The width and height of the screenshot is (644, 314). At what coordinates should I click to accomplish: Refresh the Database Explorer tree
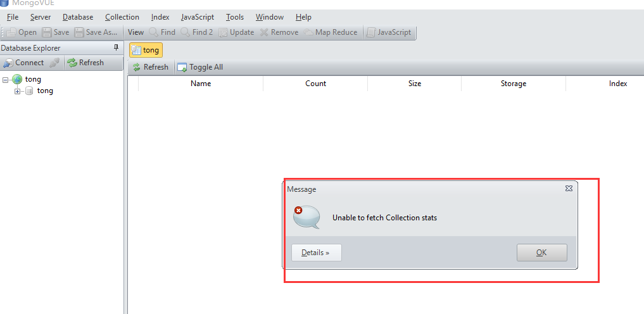point(85,63)
